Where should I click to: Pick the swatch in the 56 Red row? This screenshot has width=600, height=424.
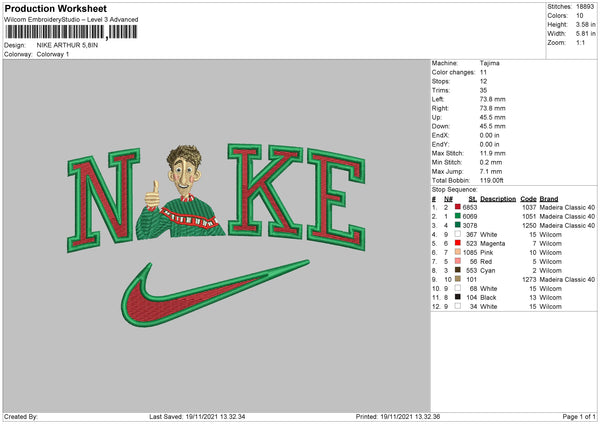coord(458,261)
